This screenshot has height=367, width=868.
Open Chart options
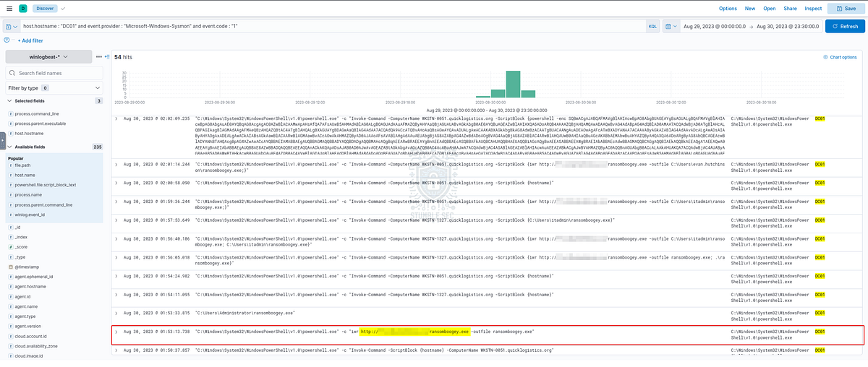pyautogui.click(x=839, y=57)
